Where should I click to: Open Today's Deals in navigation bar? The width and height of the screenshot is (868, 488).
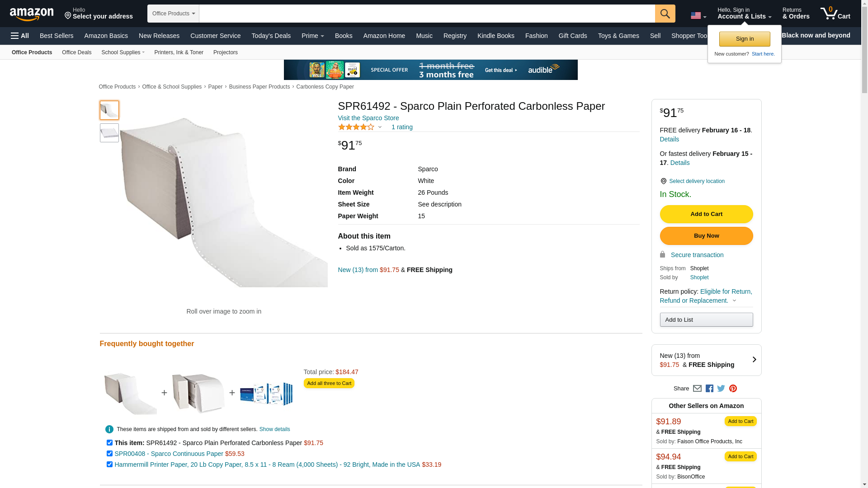pos(271,36)
